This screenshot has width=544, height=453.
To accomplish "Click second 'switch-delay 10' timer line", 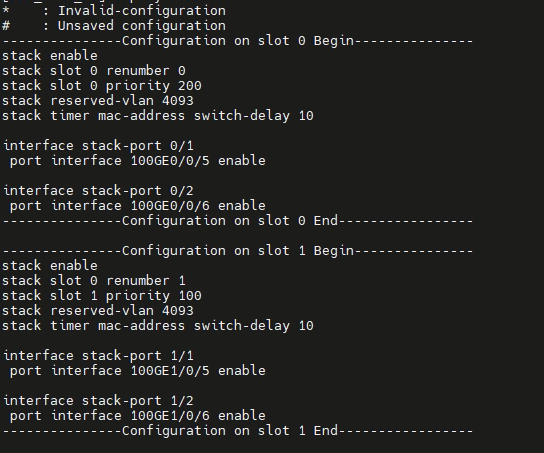I will (x=158, y=326).
